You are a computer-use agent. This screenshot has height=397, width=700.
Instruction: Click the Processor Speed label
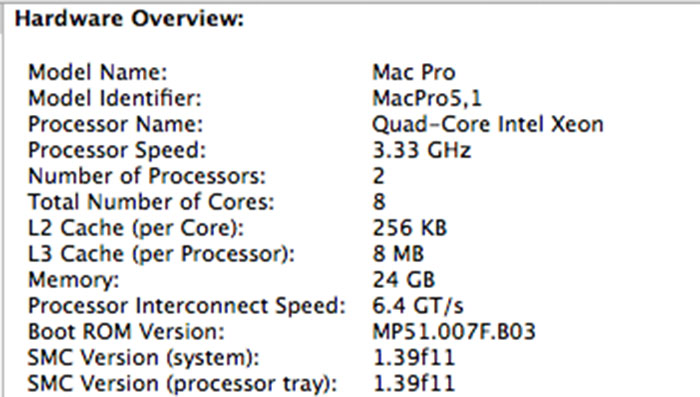click(x=117, y=150)
